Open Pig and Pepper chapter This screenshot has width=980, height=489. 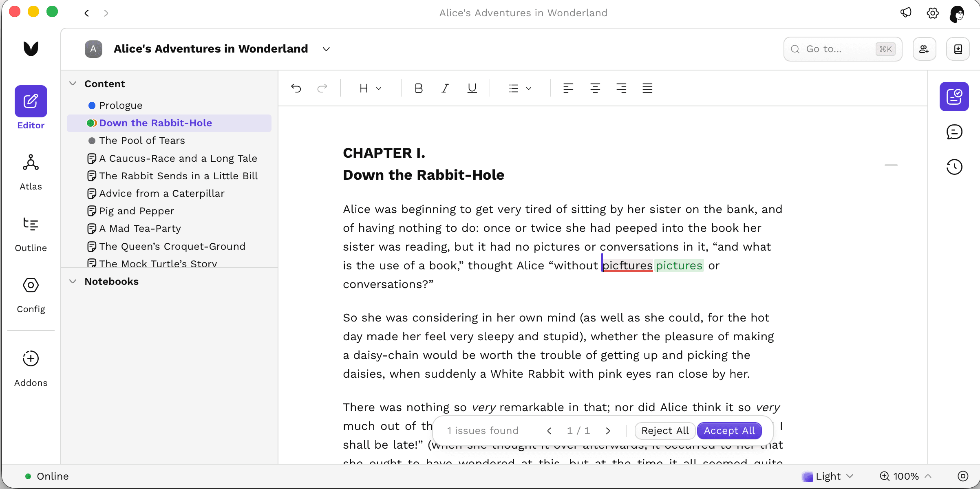tap(169, 211)
